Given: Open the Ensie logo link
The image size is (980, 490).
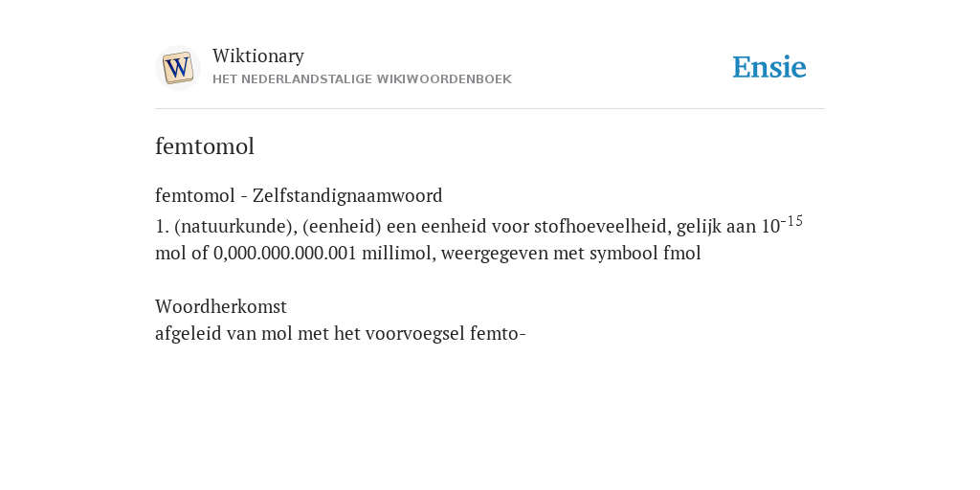Looking at the screenshot, I should coord(769,68).
